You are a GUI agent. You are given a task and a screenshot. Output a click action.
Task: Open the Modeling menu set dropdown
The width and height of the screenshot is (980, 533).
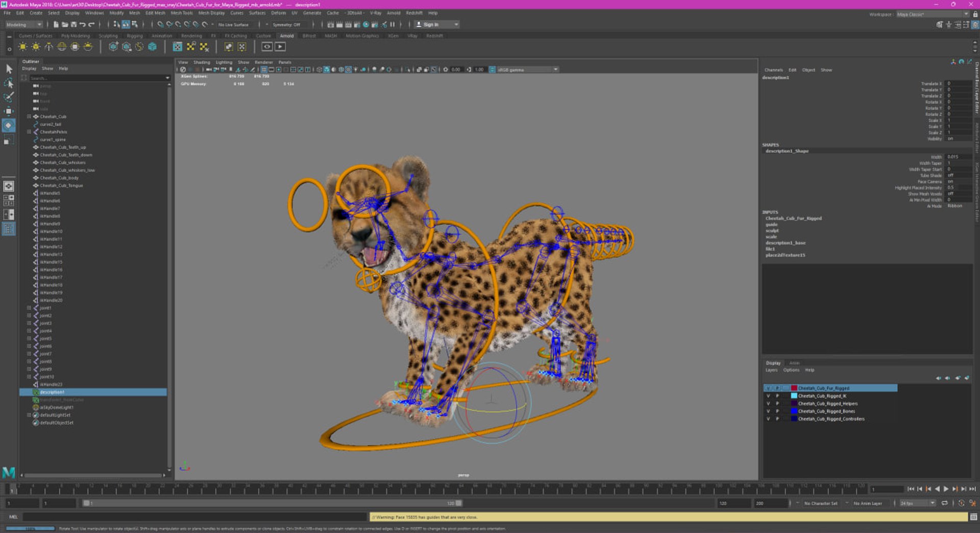24,25
